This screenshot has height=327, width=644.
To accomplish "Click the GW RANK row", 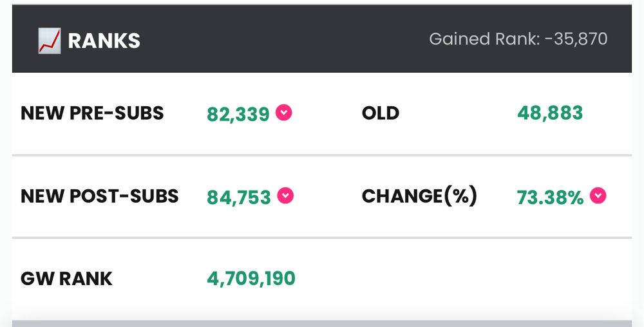I will click(x=322, y=279).
